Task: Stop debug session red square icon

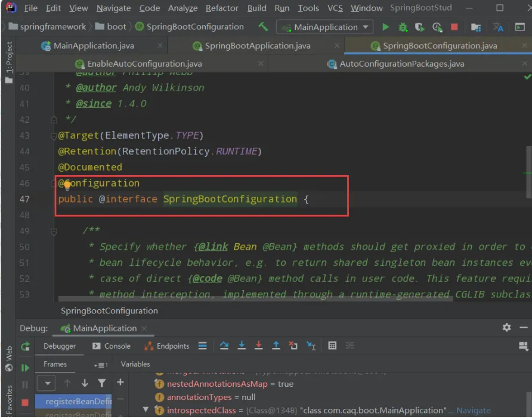Action: (25, 402)
